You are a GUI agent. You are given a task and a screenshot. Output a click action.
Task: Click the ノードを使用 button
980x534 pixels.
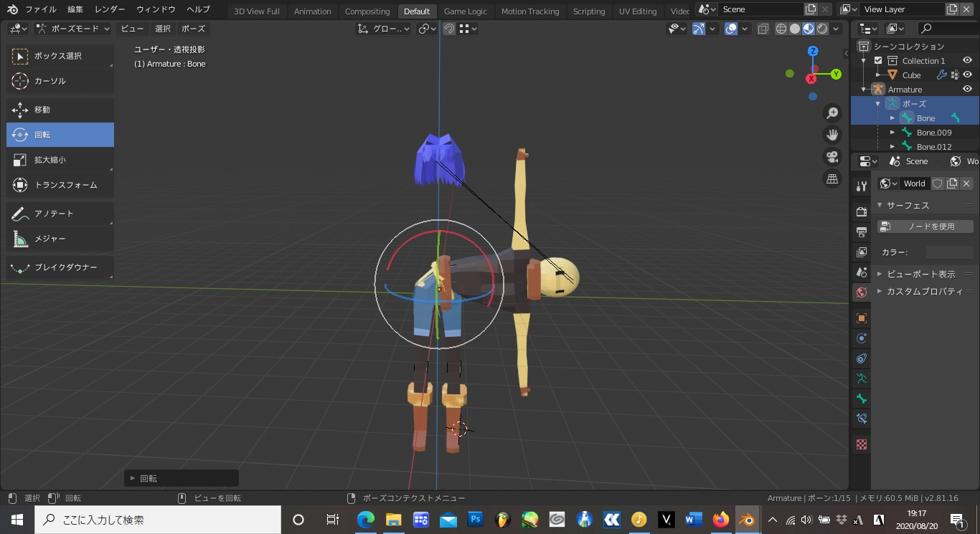[925, 227]
